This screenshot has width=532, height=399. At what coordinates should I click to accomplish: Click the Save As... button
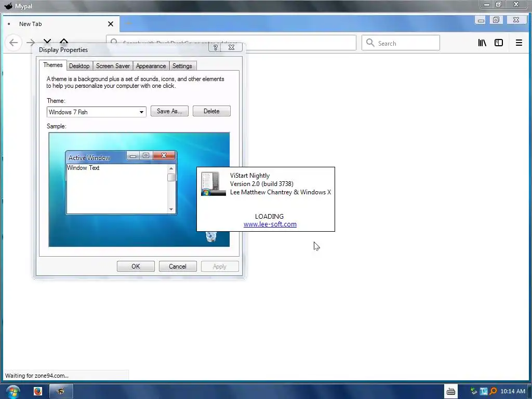[169, 111]
